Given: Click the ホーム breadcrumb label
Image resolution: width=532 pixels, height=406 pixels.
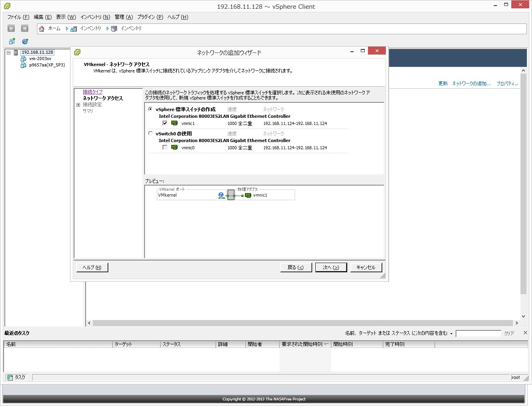Looking at the screenshot, I should pos(54,29).
